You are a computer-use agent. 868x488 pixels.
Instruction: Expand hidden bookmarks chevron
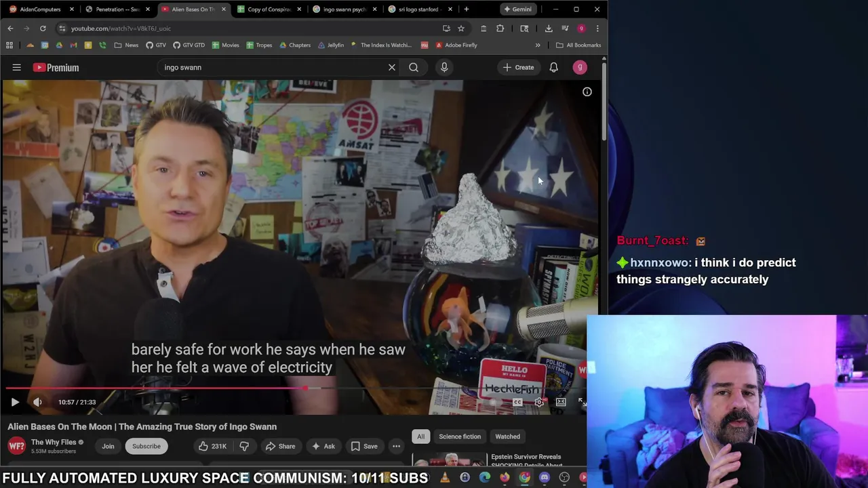(538, 45)
